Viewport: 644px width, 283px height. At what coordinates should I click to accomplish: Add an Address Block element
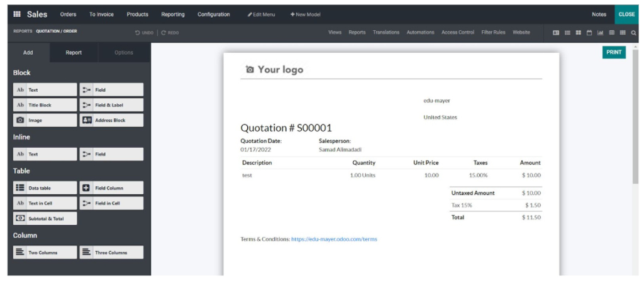[111, 120]
